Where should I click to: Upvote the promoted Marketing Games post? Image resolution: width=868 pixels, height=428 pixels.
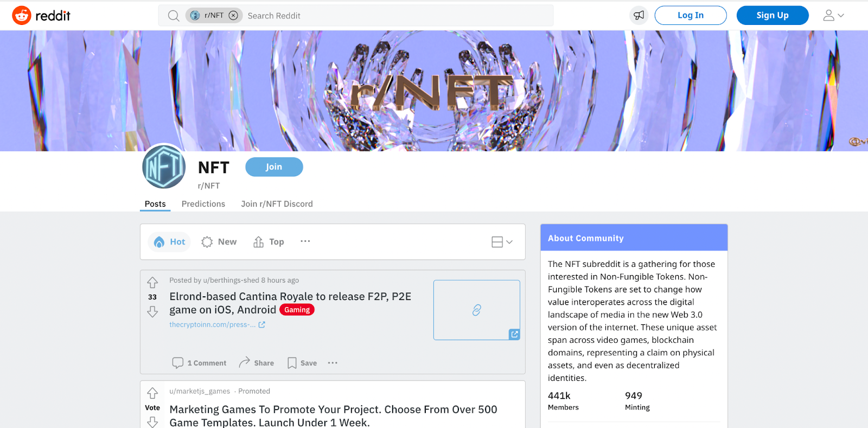152,393
